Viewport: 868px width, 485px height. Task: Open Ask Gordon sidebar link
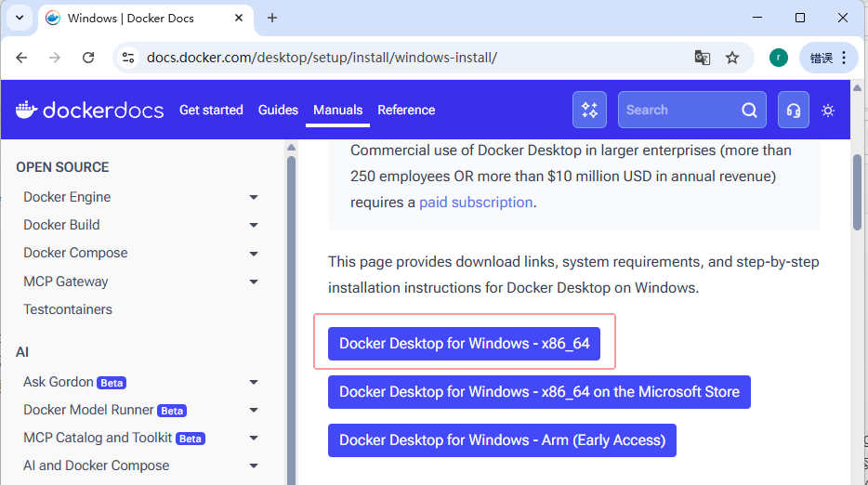[59, 382]
